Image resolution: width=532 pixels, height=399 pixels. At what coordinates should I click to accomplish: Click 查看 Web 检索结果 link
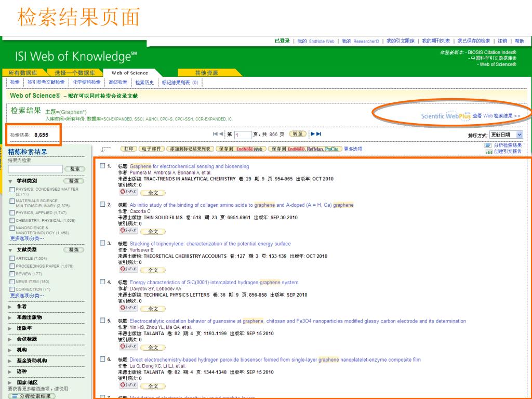[496, 116]
